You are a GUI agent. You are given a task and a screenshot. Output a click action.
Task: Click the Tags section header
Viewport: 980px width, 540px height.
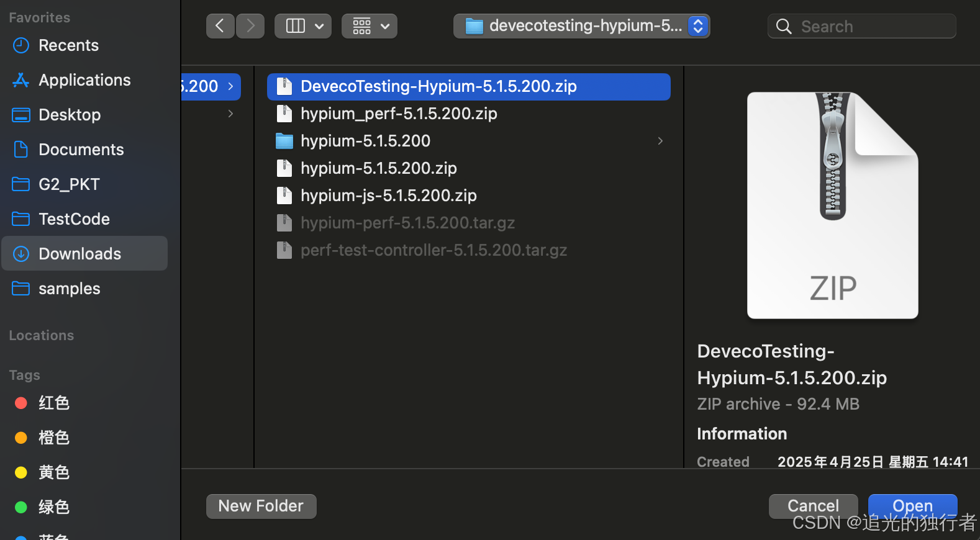tap(25, 376)
